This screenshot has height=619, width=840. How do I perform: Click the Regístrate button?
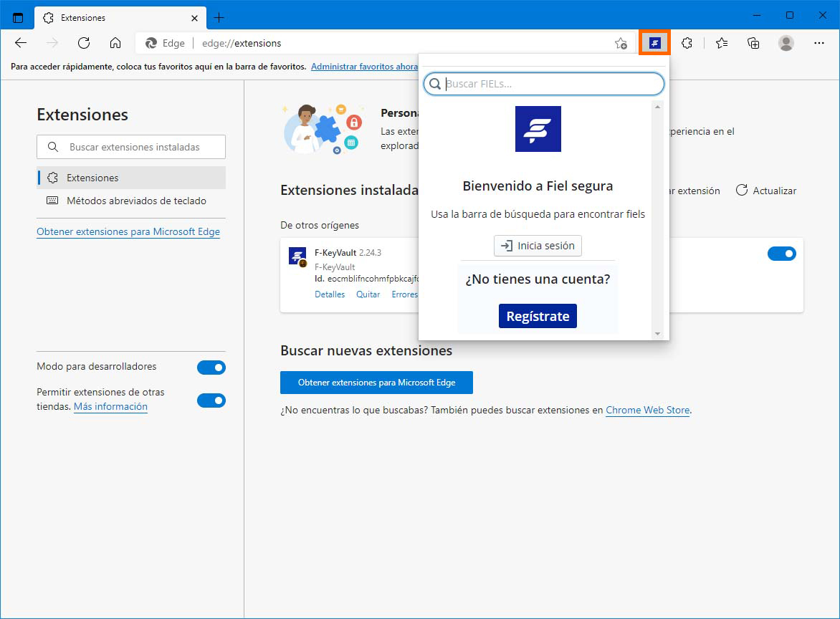tap(538, 316)
